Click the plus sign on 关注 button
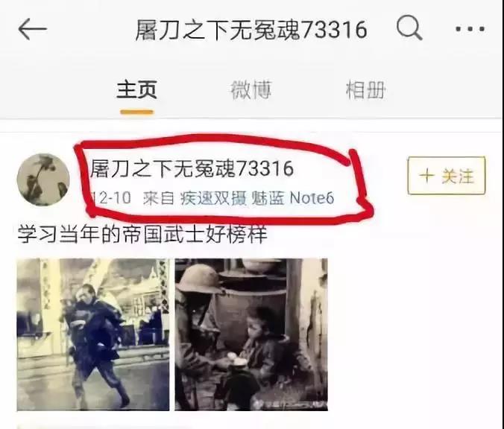Image resolution: width=504 pixels, height=429 pixels. click(427, 176)
